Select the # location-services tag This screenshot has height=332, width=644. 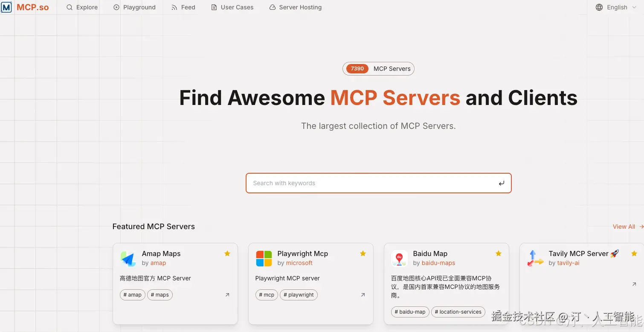pyautogui.click(x=458, y=312)
